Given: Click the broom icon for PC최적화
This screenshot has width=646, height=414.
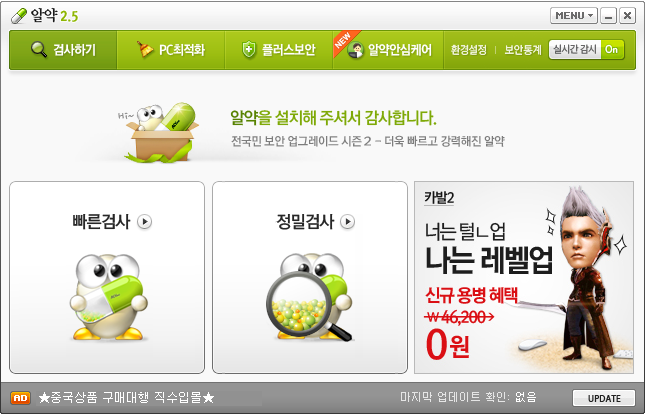Looking at the screenshot, I should point(145,50).
